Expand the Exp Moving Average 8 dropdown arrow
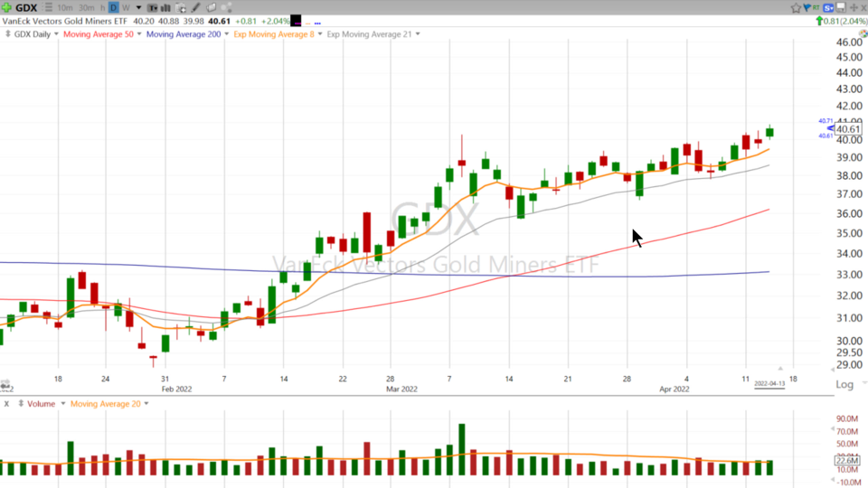This screenshot has width=868, height=488. [x=319, y=34]
